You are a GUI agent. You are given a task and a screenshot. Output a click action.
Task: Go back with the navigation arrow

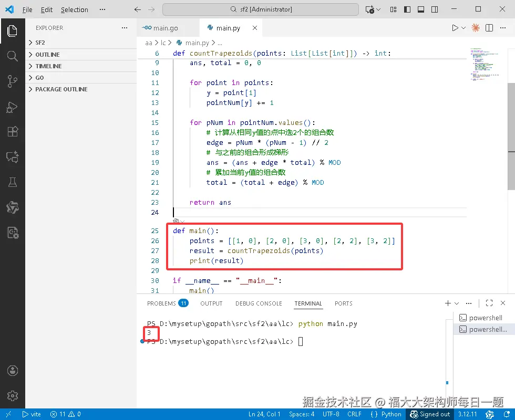(x=138, y=9)
